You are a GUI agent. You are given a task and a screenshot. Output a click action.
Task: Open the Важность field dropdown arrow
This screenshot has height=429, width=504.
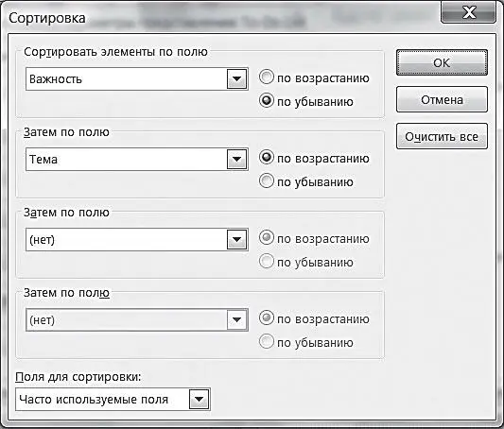[x=237, y=79]
